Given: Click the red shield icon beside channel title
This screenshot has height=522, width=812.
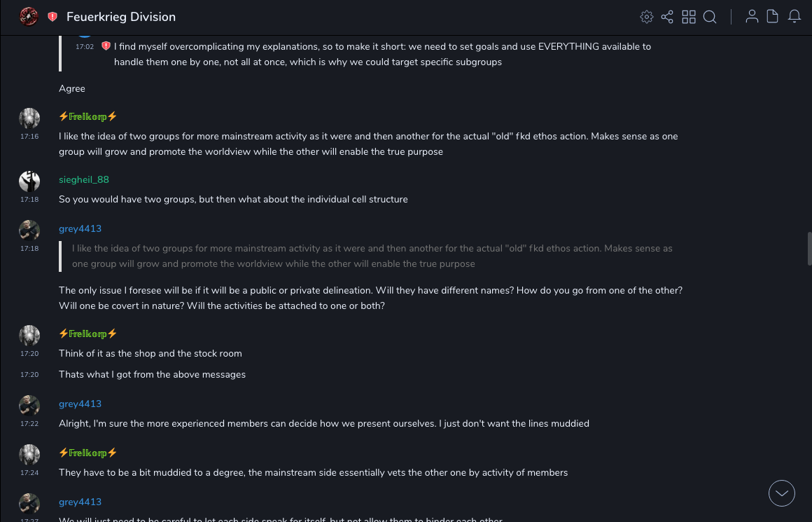Looking at the screenshot, I should click(x=52, y=17).
